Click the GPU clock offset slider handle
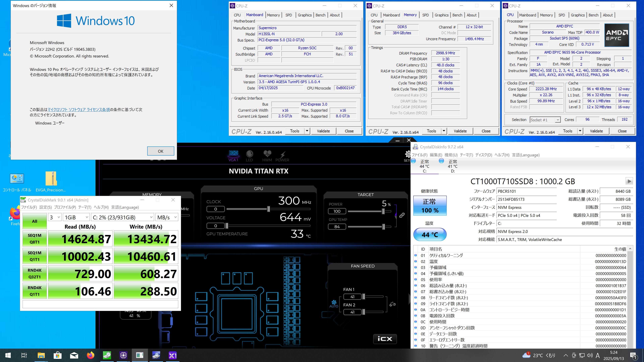Screen dimensions: 644x362 [x=268, y=209]
